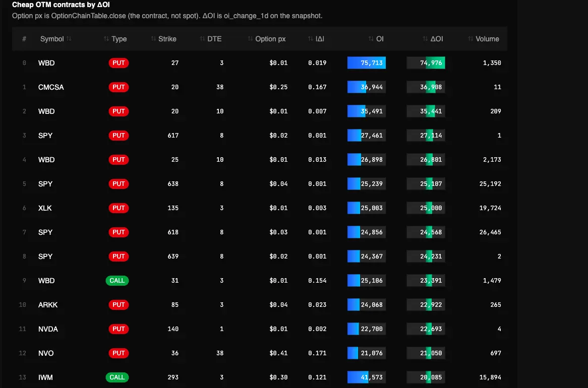Click the volume value 15,894
The height and width of the screenshot is (388, 588).
tap(490, 377)
